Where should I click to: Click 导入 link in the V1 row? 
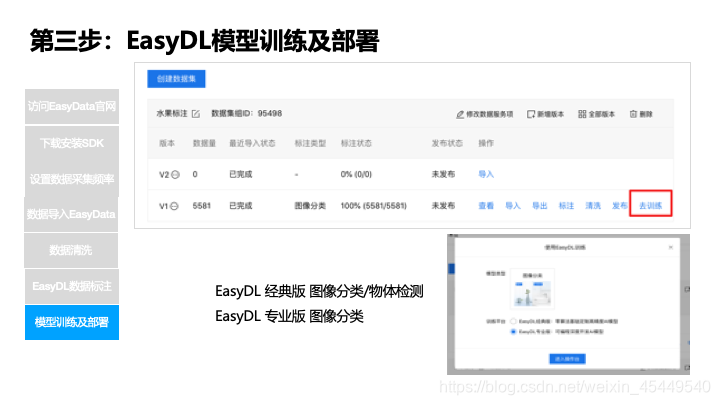pos(513,206)
